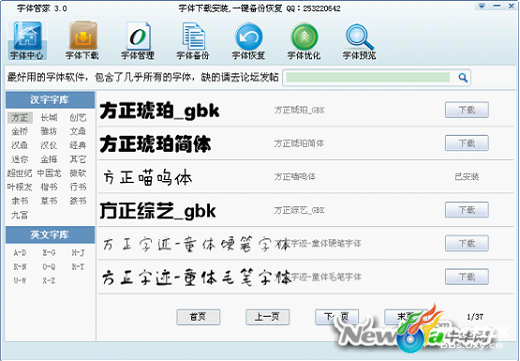The image size is (520, 361).
Task: Show 篆书 style fonts
Action: coord(78,201)
